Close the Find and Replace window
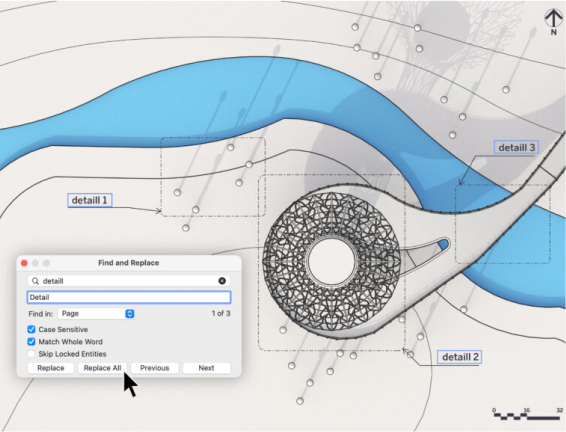The image size is (566, 432). click(24, 263)
